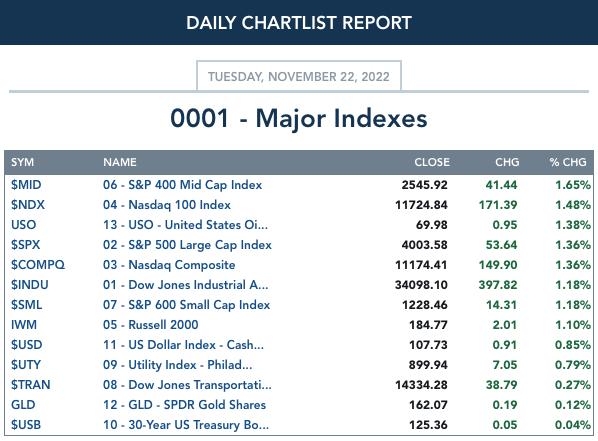This screenshot has width=598, height=441.
Task: Open the $SPX symbol link
Action: coord(26,245)
